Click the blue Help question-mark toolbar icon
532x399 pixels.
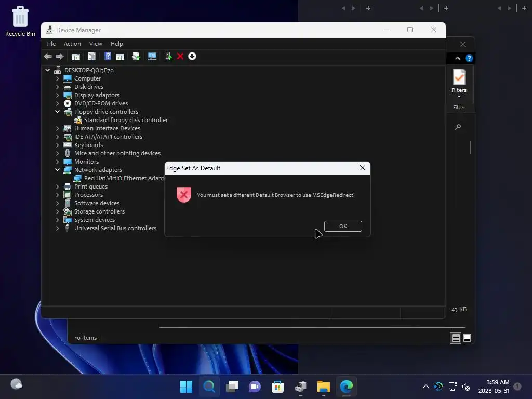[x=108, y=56]
